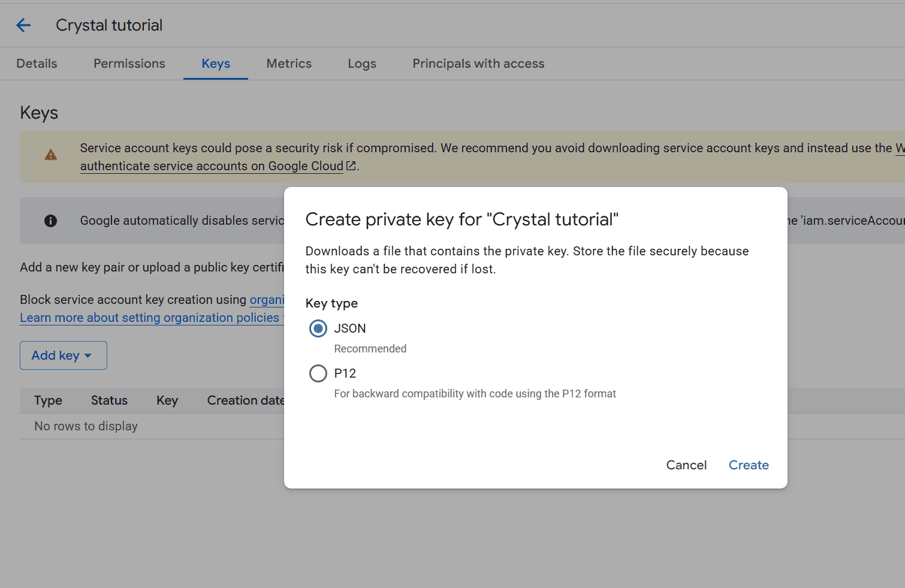This screenshot has height=588, width=905.
Task: Select the JSON key type
Action: 318,328
